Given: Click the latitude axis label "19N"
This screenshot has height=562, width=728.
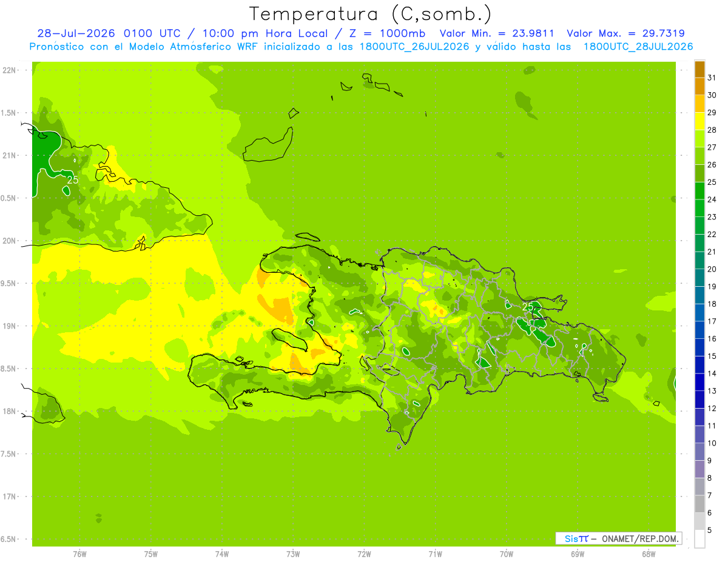Looking at the screenshot, I should pyautogui.click(x=10, y=326).
